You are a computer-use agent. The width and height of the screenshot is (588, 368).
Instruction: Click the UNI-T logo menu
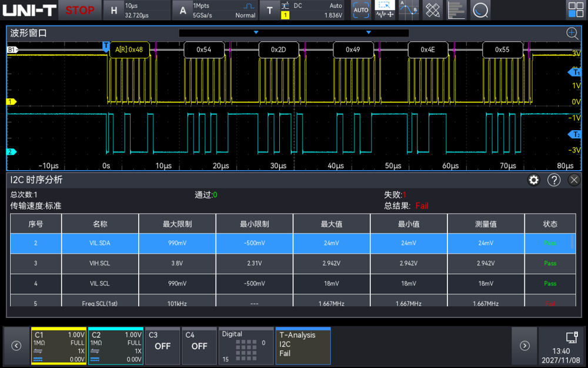tap(29, 10)
